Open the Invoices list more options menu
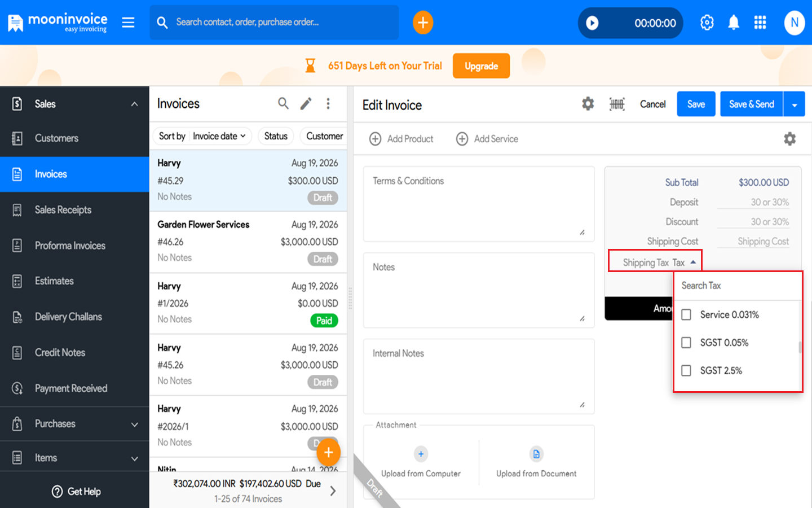Viewport: 812px width, 508px height. 328,103
